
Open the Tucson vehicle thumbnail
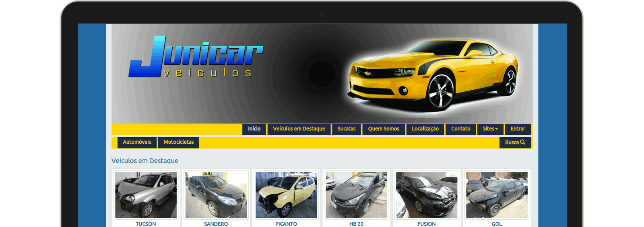pos(146,195)
